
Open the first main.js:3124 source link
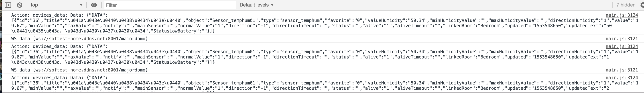click(622, 15)
